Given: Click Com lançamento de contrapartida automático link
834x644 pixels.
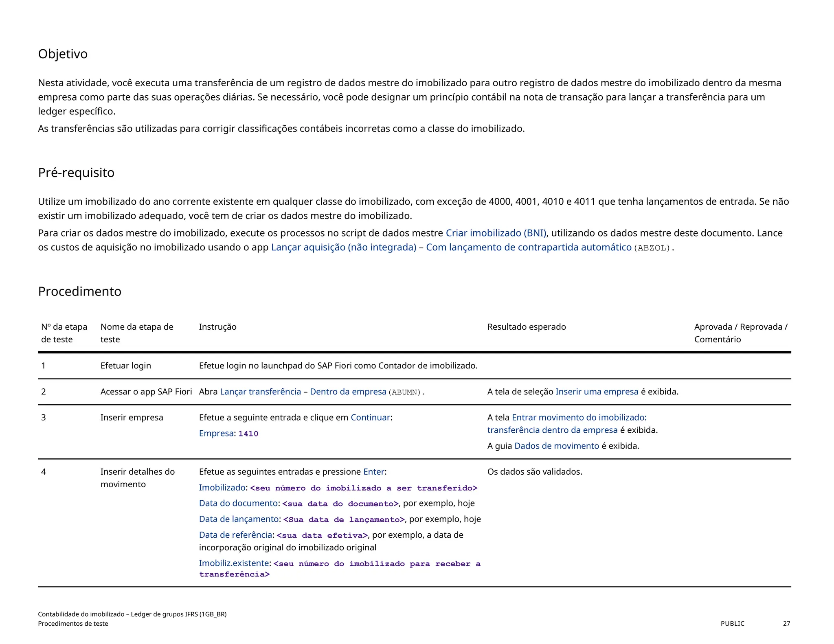Looking at the screenshot, I should click(x=529, y=247).
